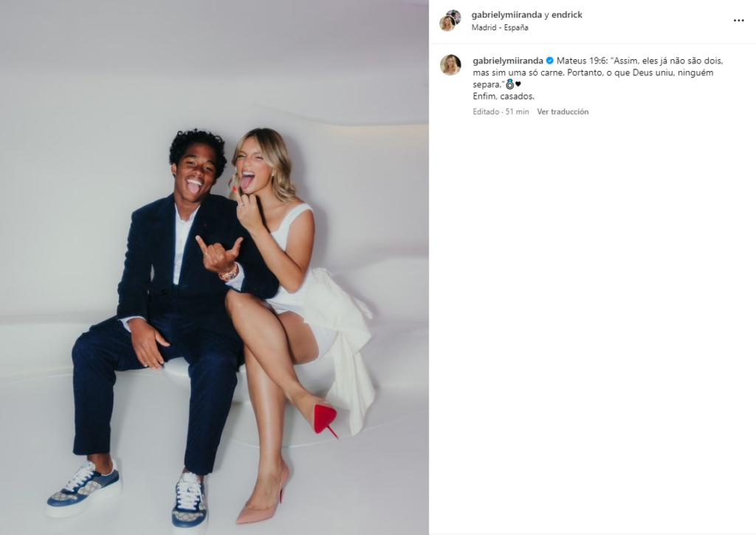Open gabrielymiiranda profile from the post header
The width and height of the screenshot is (756, 535).
tap(506, 15)
